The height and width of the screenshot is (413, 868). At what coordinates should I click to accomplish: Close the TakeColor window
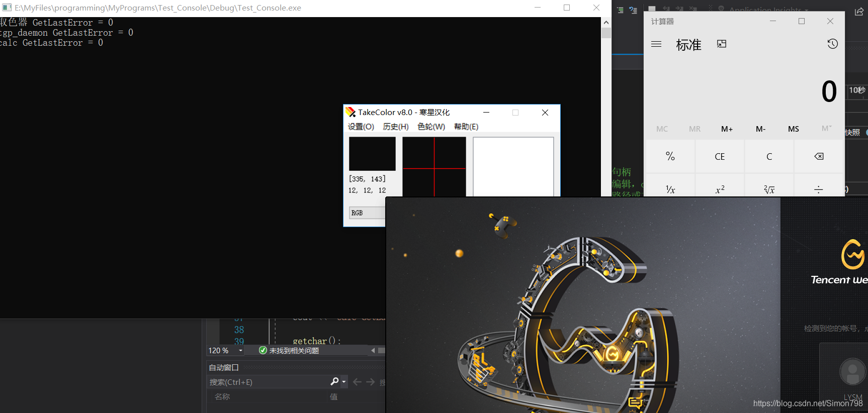click(x=545, y=113)
